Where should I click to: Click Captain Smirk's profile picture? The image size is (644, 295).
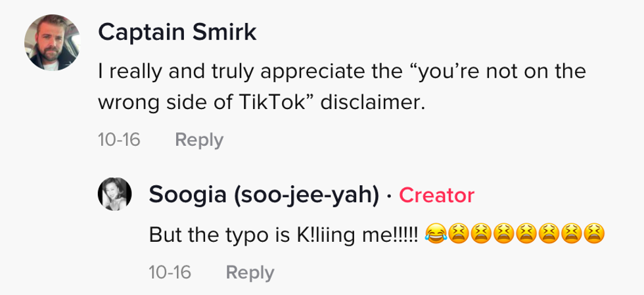click(x=52, y=43)
